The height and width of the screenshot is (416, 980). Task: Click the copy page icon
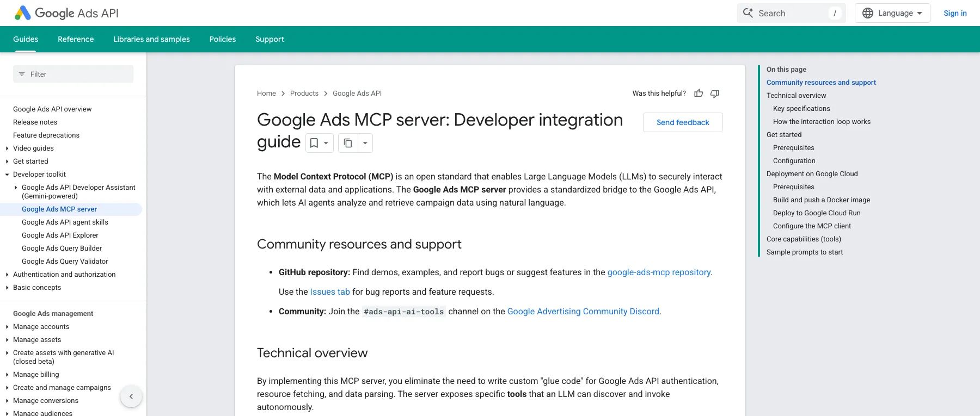348,143
